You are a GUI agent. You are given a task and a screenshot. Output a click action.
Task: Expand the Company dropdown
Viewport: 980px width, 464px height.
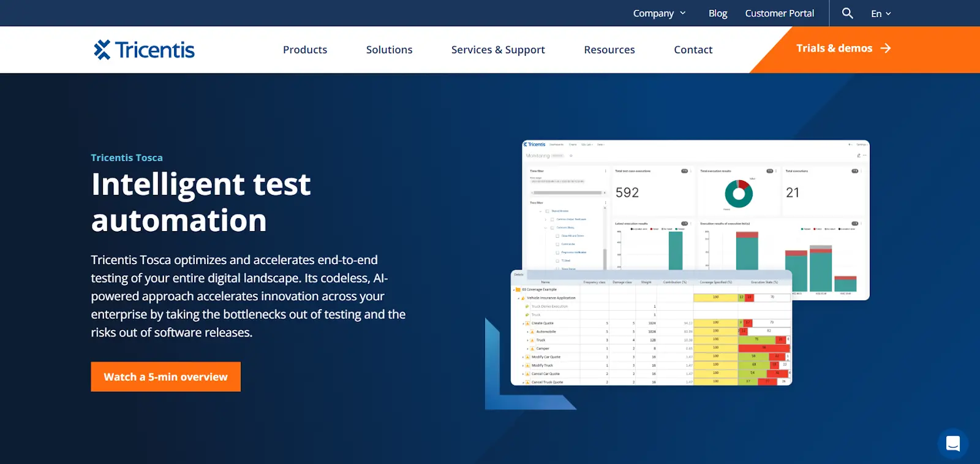tap(659, 13)
